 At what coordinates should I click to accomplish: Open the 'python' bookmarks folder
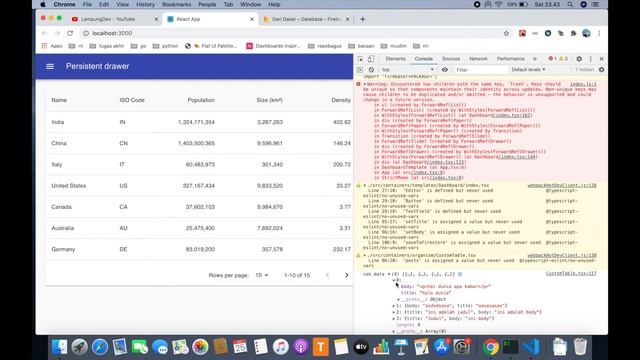[166, 46]
